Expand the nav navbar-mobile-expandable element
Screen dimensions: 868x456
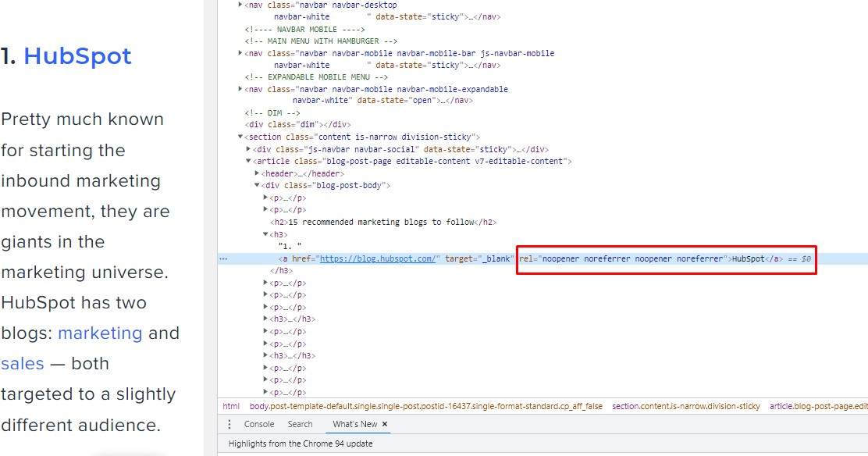(240, 89)
